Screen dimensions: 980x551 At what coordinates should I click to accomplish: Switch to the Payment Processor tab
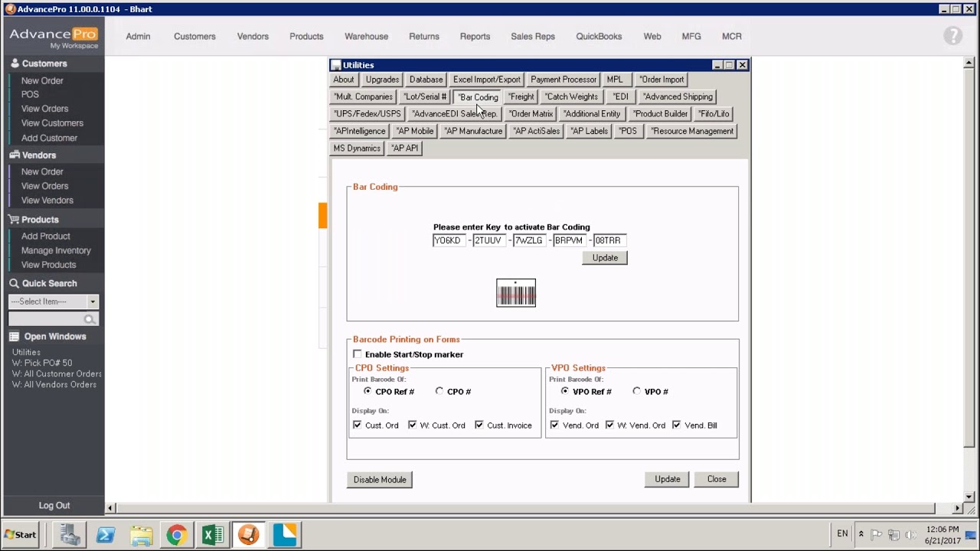tap(563, 80)
